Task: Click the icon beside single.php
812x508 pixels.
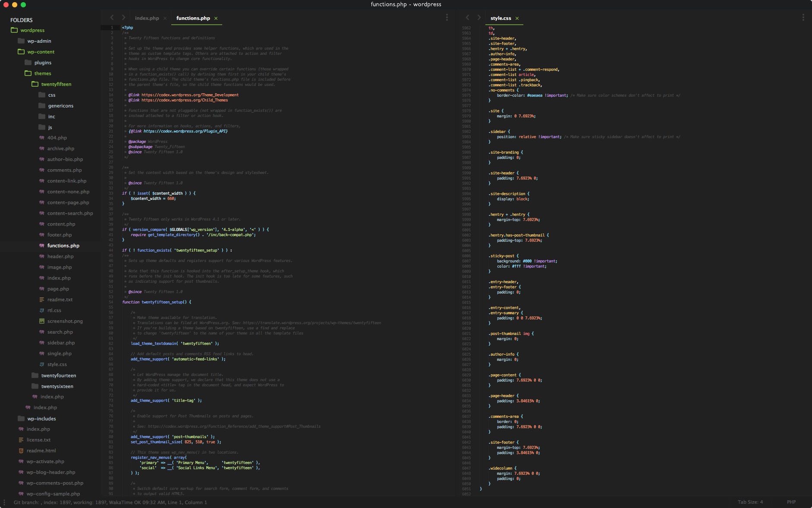Action: click(42, 353)
